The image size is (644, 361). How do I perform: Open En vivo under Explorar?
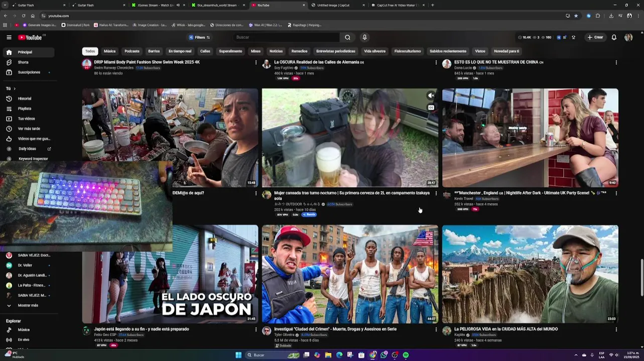[x=28, y=340]
